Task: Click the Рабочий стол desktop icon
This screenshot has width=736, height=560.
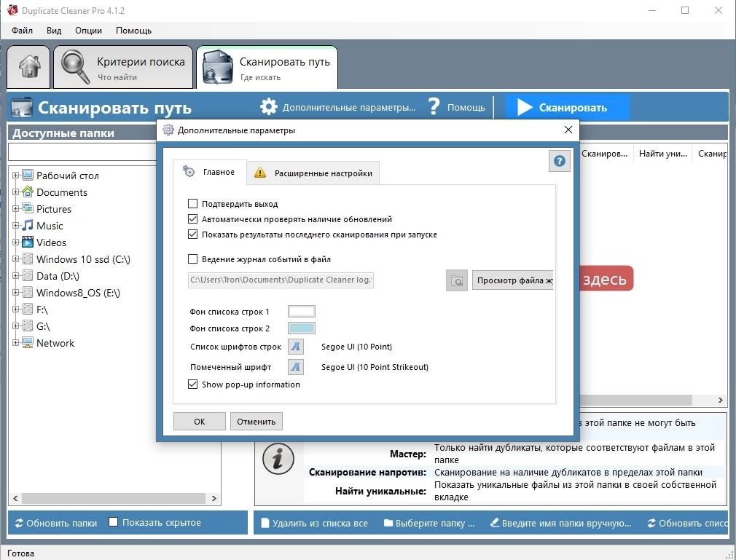Action: point(28,176)
